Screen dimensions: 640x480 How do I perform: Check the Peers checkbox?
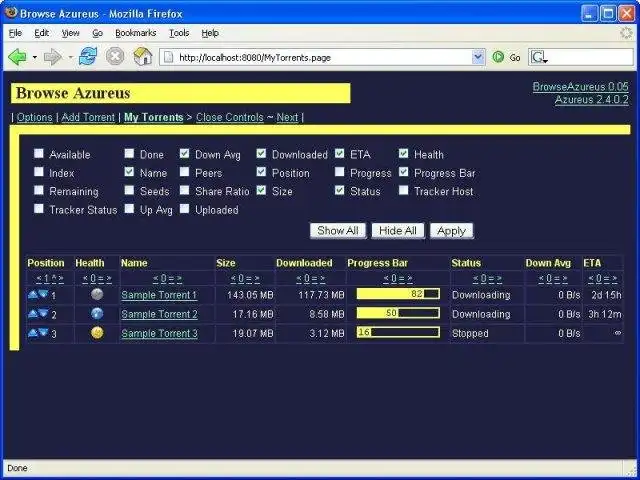(184, 172)
